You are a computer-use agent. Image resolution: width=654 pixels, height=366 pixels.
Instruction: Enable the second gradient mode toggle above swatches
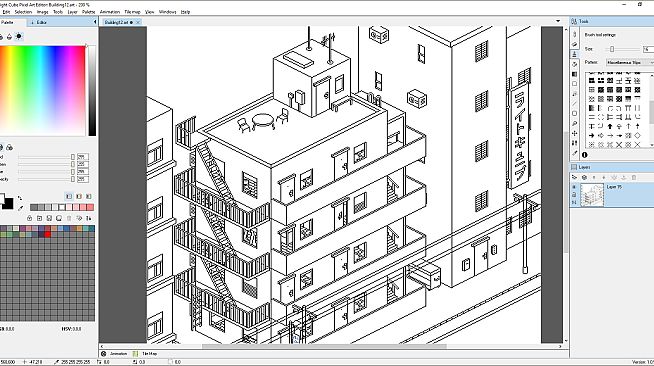coord(79,196)
